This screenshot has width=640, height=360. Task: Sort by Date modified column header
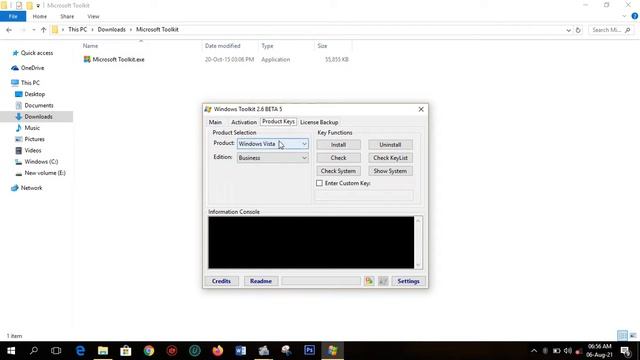click(222, 46)
